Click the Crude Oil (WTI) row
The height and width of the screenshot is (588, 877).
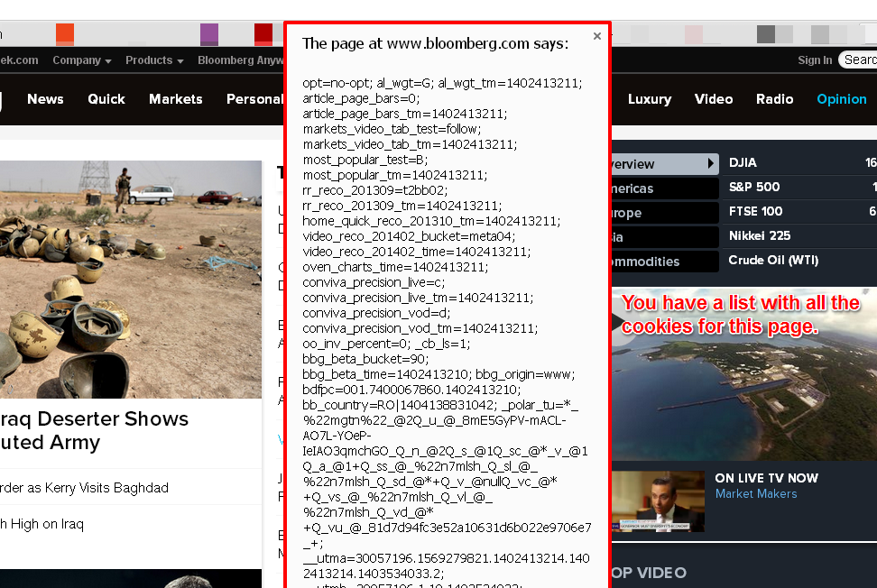coord(799,261)
